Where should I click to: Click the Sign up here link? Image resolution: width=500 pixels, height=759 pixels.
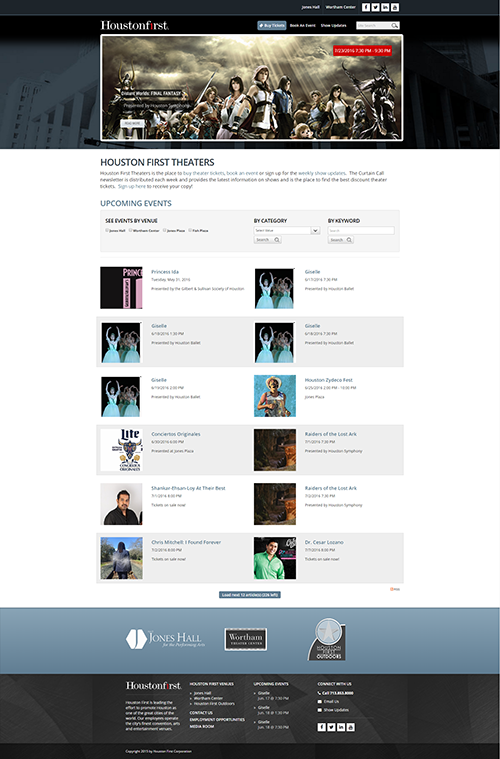(x=132, y=186)
